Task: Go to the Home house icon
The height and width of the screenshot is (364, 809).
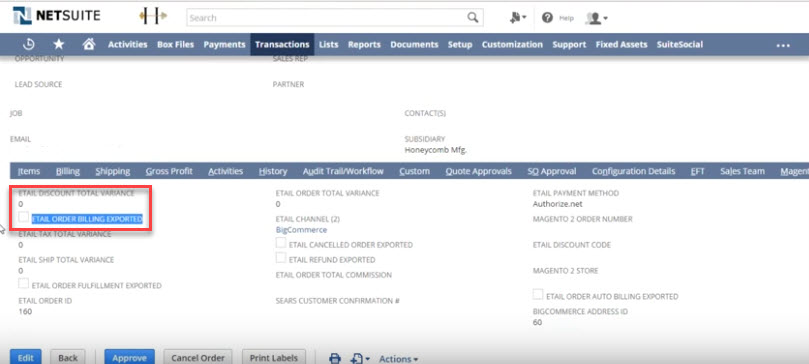Action: [89, 44]
